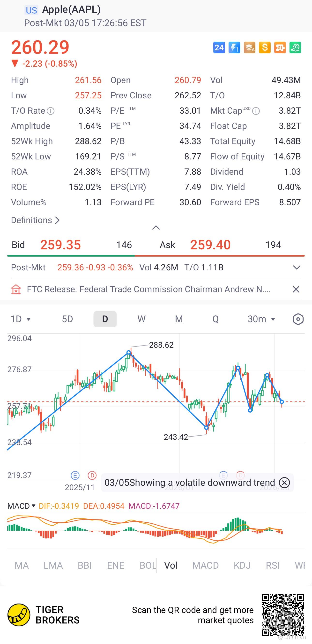This screenshot has height=644, width=312.
Task: Tap the blue 24 badge icon
Action: pos(219,47)
